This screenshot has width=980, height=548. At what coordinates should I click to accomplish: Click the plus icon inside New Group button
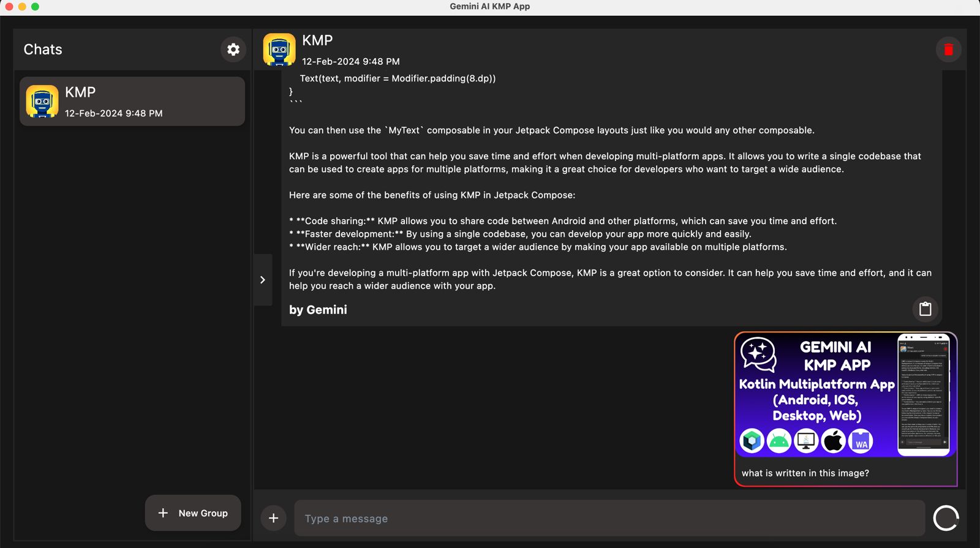pos(163,513)
